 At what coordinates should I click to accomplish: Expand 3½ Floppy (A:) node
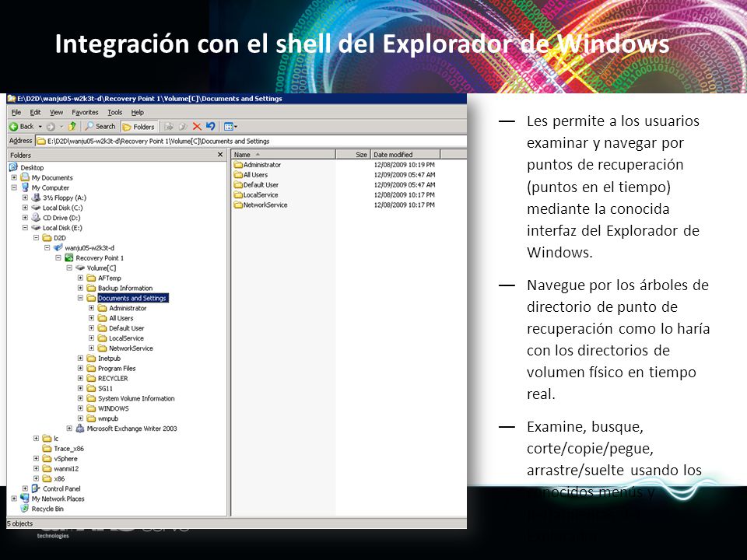tap(25, 198)
